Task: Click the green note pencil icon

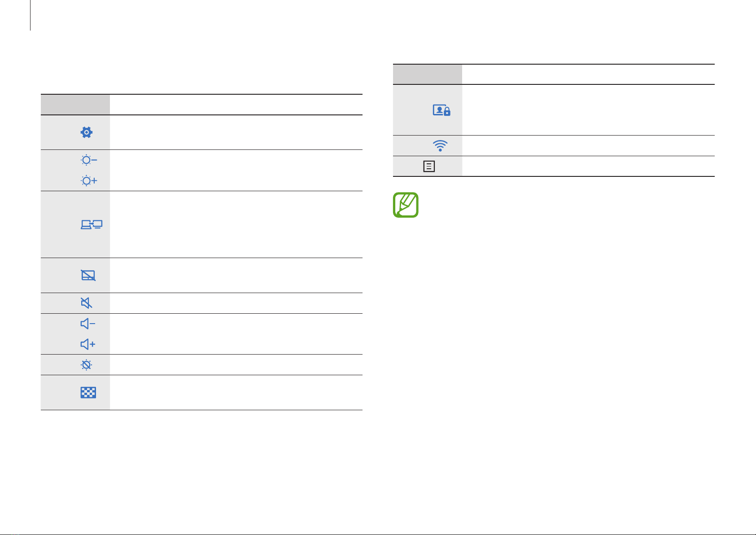Action: [x=406, y=205]
